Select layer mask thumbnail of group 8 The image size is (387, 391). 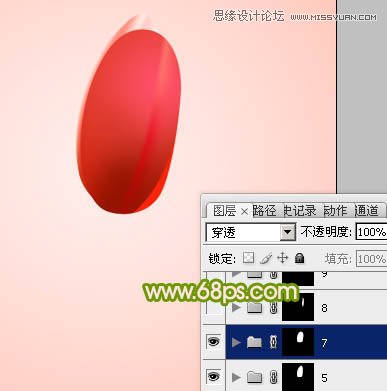point(298,307)
